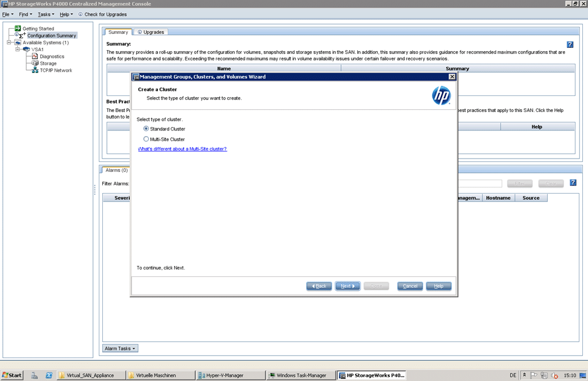The height and width of the screenshot is (381, 588).
Task: Open Diagnostics under VSA1
Action: coord(52,56)
